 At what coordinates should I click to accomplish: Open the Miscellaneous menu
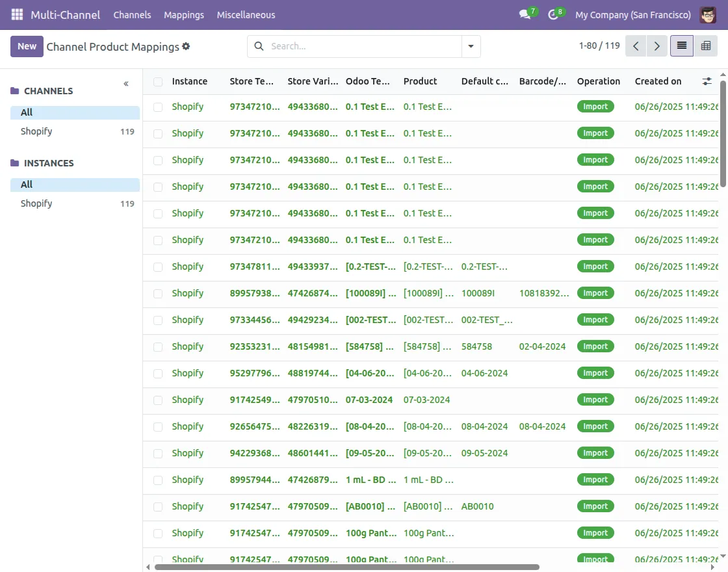246,14
